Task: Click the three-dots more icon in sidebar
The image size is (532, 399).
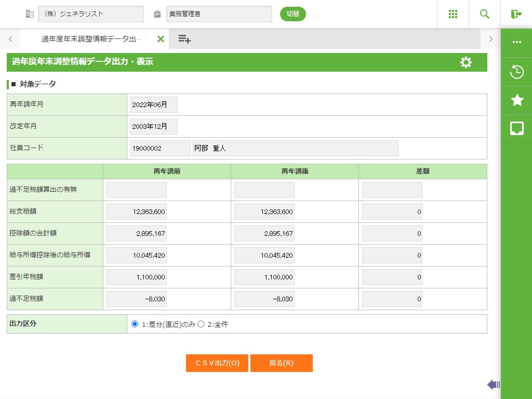Action: [x=516, y=43]
